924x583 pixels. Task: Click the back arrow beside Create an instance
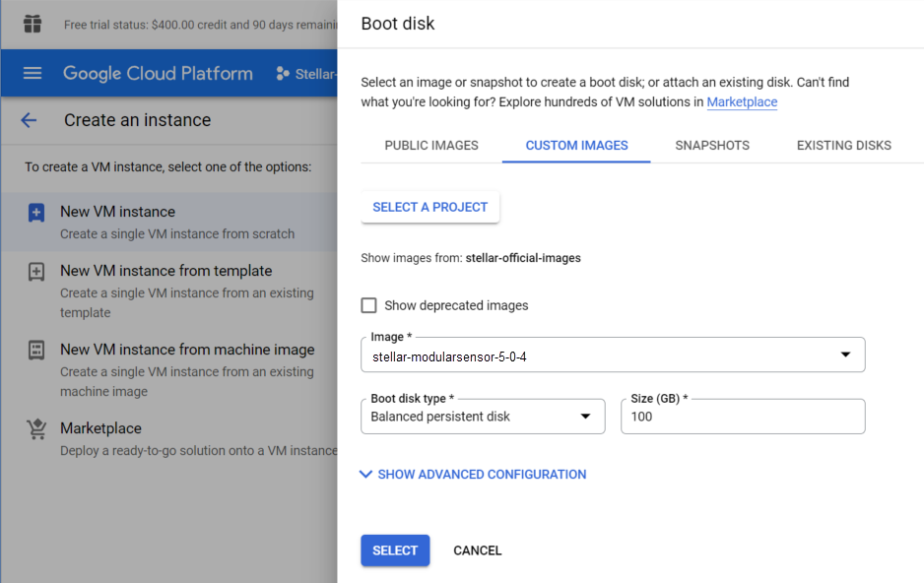click(29, 120)
